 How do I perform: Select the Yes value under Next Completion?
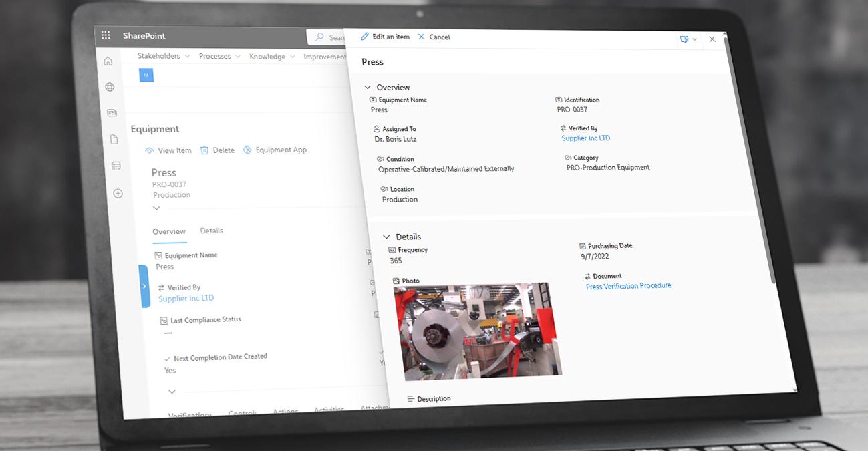[170, 371]
